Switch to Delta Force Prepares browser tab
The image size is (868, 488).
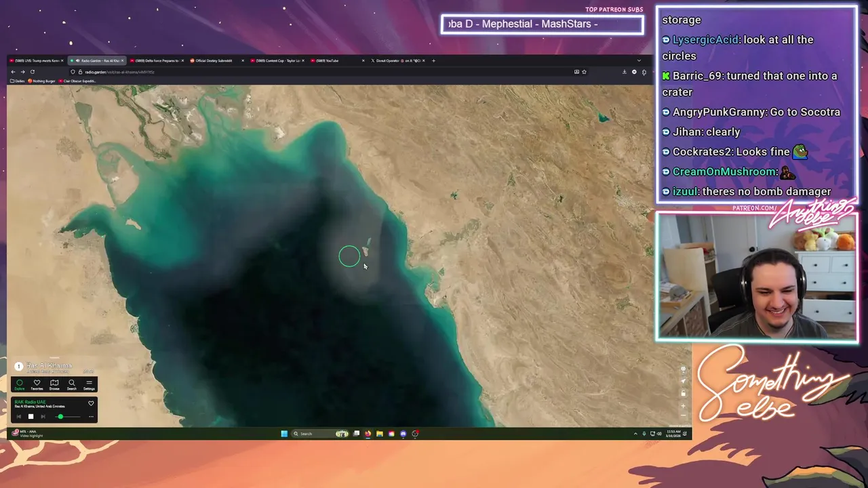[x=156, y=60]
